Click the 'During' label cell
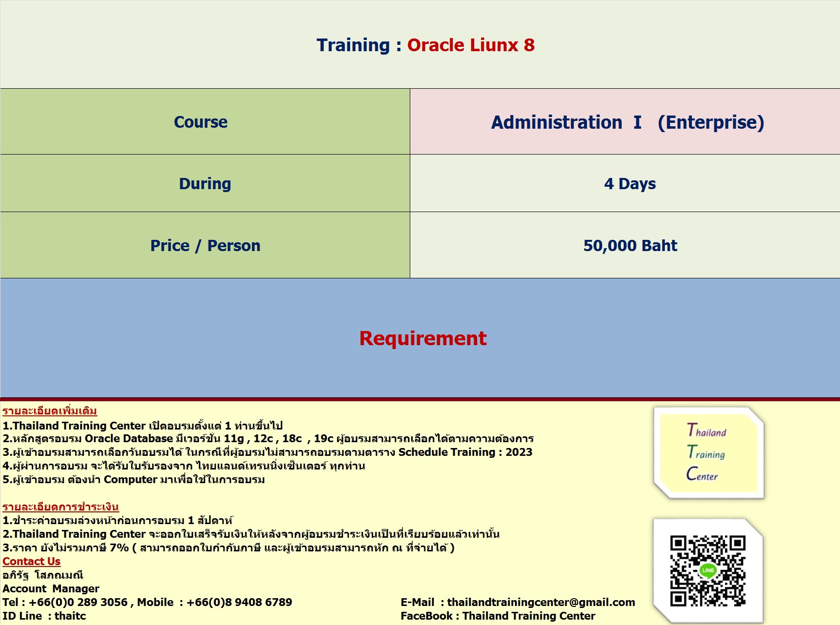This screenshot has width=840, height=625. 205,183
